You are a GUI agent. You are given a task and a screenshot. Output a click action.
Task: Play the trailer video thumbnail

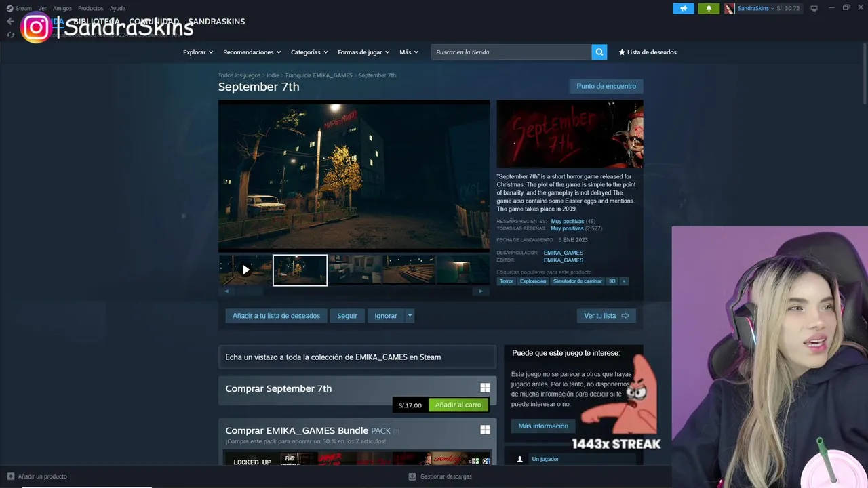tap(245, 270)
